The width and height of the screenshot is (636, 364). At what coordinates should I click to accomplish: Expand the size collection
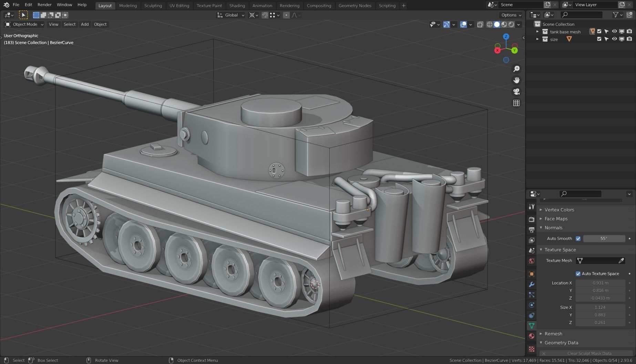coord(537,39)
